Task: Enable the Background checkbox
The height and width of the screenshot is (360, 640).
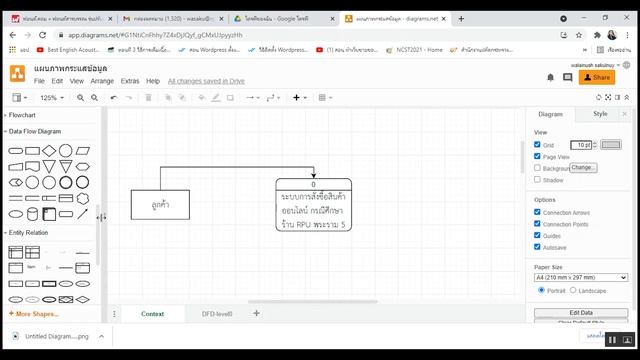Action: click(x=537, y=168)
